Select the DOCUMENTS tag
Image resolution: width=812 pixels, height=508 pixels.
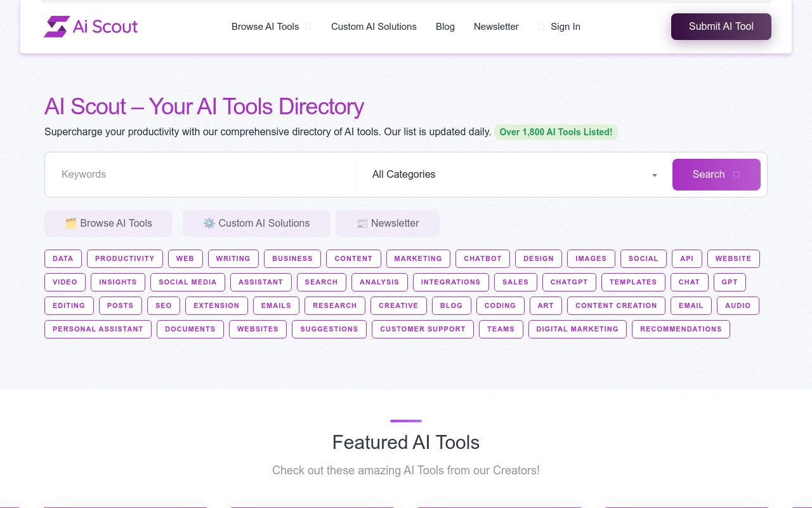click(190, 329)
